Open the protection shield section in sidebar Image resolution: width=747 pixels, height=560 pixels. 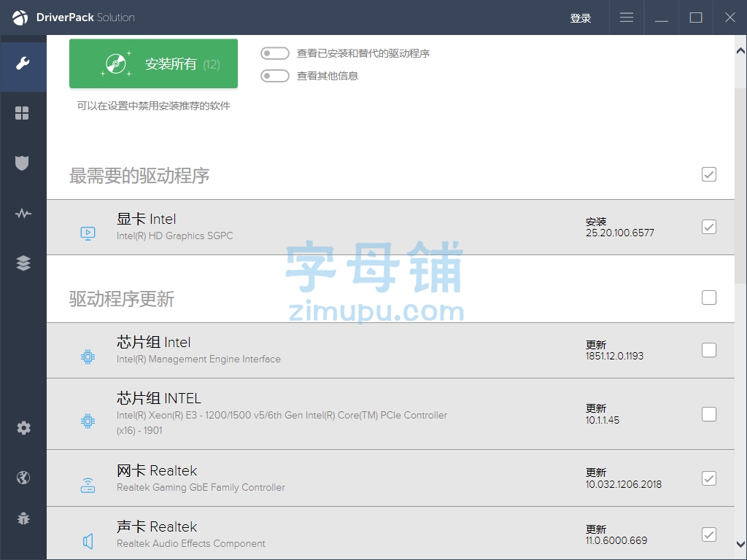[x=23, y=163]
